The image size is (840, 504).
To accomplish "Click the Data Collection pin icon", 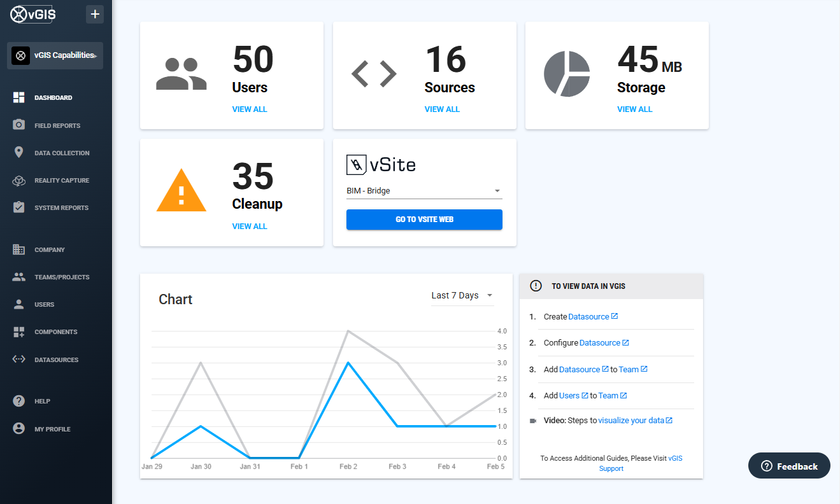I will click(19, 153).
